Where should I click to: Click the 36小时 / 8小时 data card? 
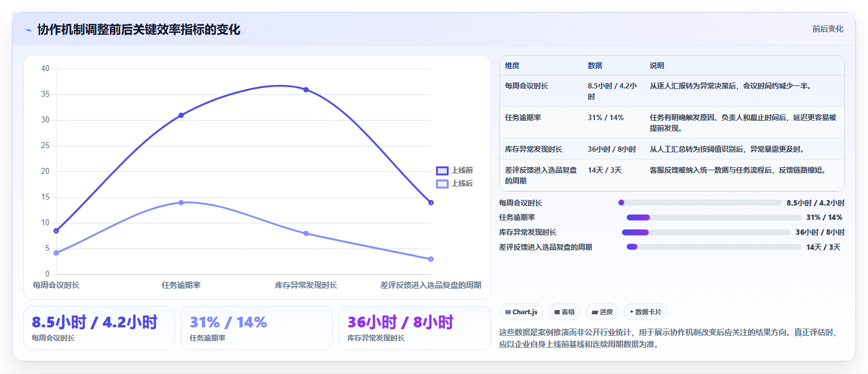pos(415,328)
